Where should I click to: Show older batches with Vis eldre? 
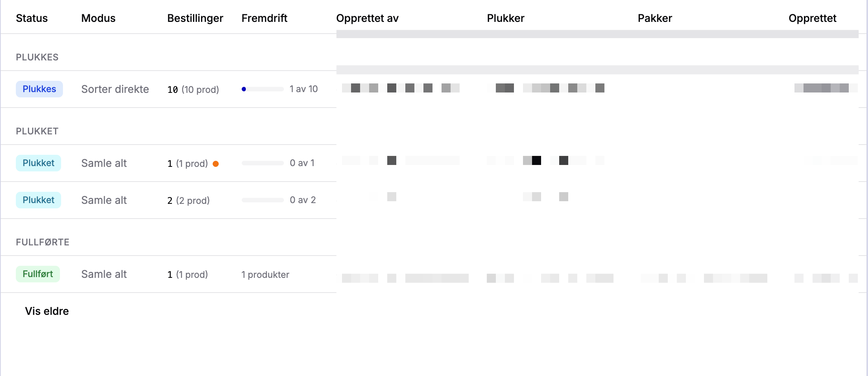click(x=47, y=311)
